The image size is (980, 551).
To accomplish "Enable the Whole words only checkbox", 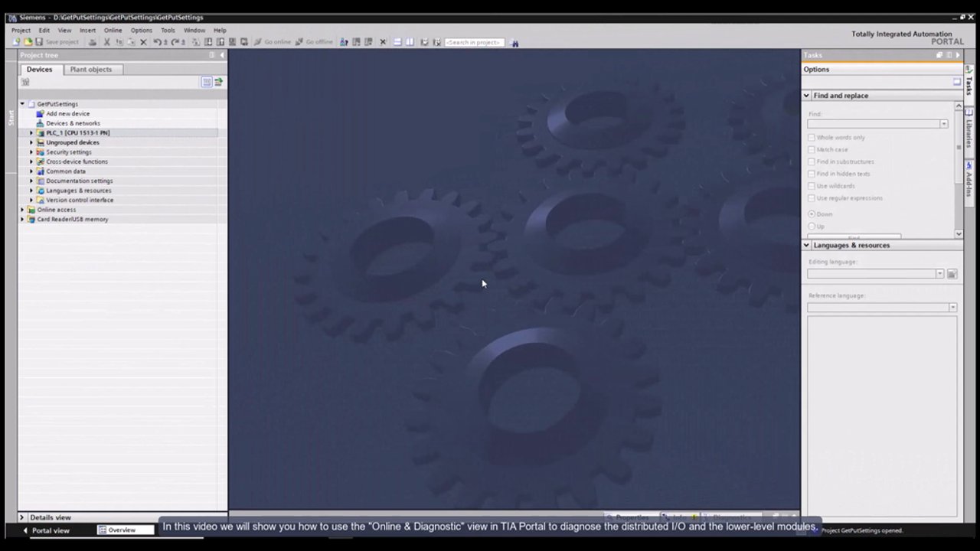I will 812,138.
